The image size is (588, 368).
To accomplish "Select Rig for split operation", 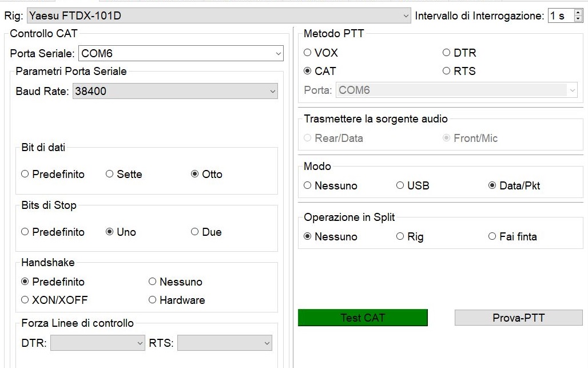I will (400, 236).
